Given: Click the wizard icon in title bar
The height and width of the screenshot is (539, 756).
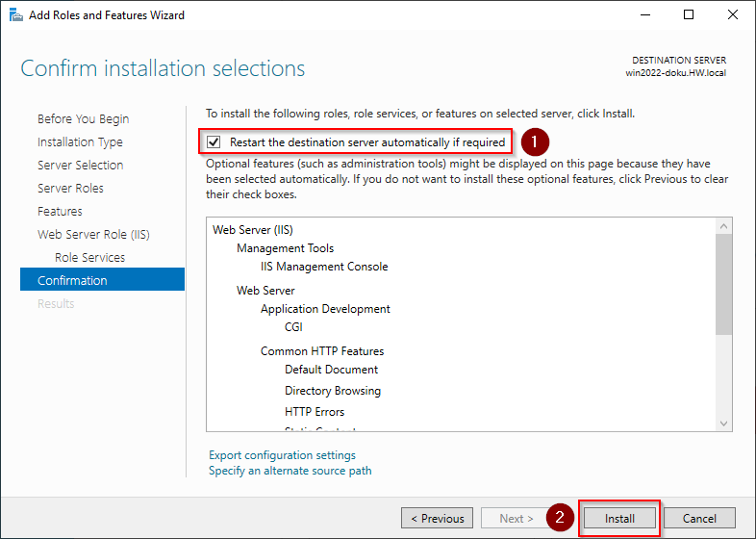Looking at the screenshot, I should tap(15, 15).
